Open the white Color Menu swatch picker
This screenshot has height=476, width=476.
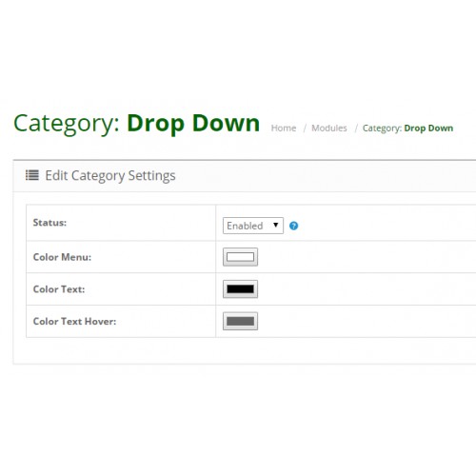click(x=240, y=257)
